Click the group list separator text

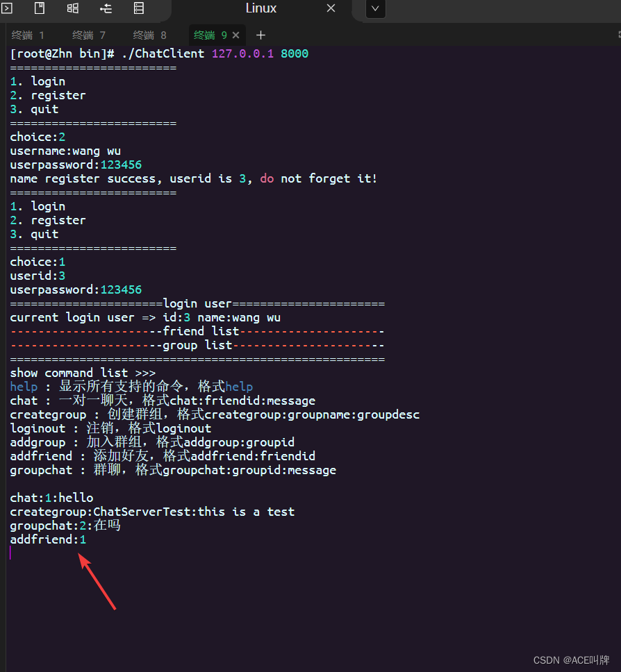[197, 346]
